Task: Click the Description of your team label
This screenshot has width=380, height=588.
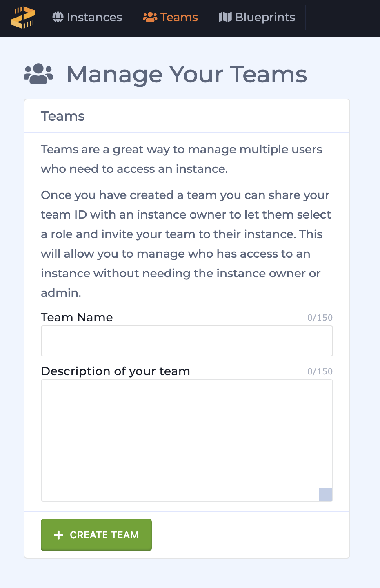Action: click(x=116, y=371)
